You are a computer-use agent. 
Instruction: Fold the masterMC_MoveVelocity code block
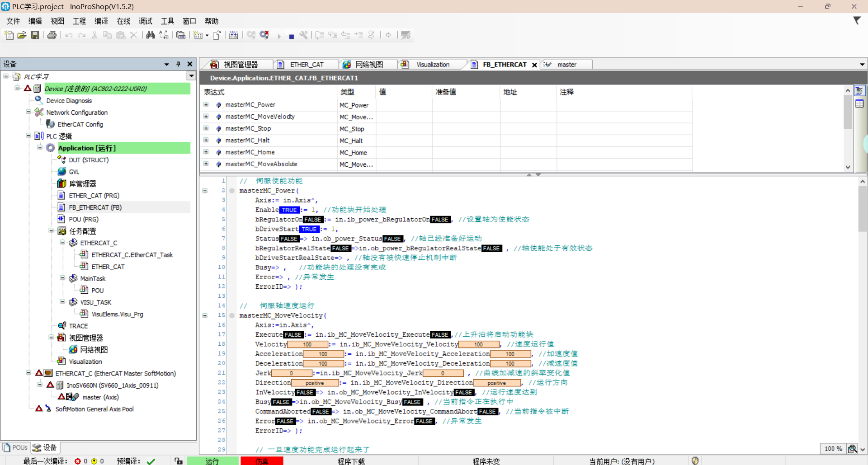[205, 315]
